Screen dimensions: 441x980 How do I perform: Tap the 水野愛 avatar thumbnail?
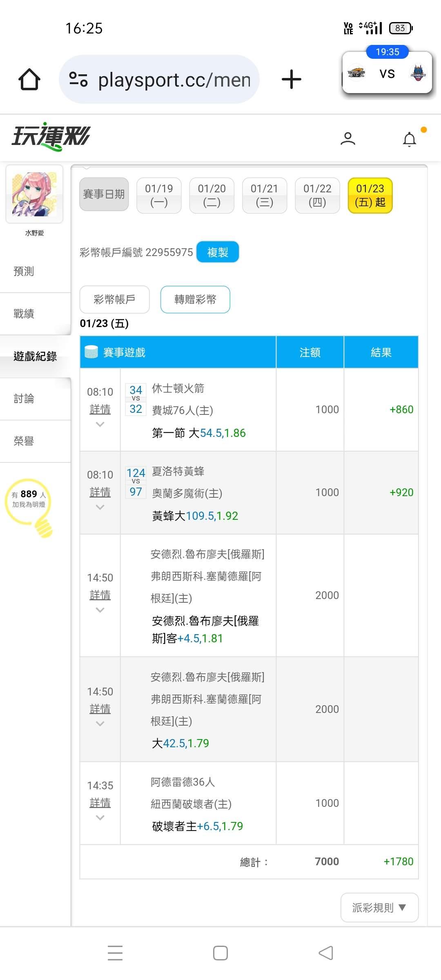click(34, 194)
